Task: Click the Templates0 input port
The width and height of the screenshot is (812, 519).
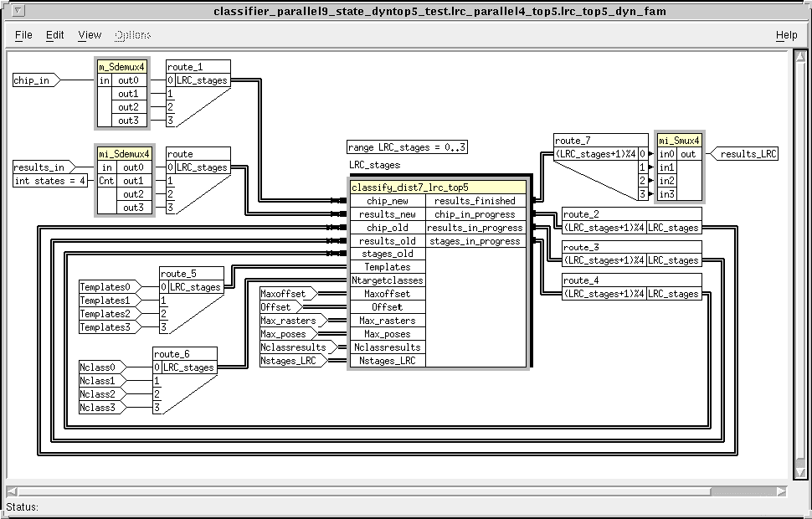Action: [105, 287]
